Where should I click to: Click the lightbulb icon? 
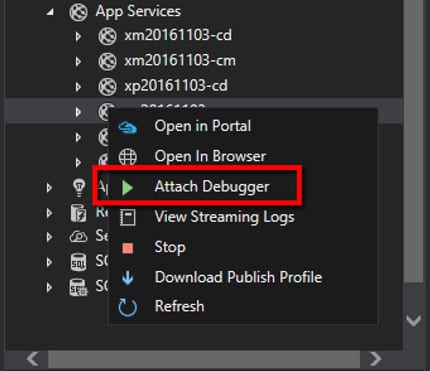79,188
